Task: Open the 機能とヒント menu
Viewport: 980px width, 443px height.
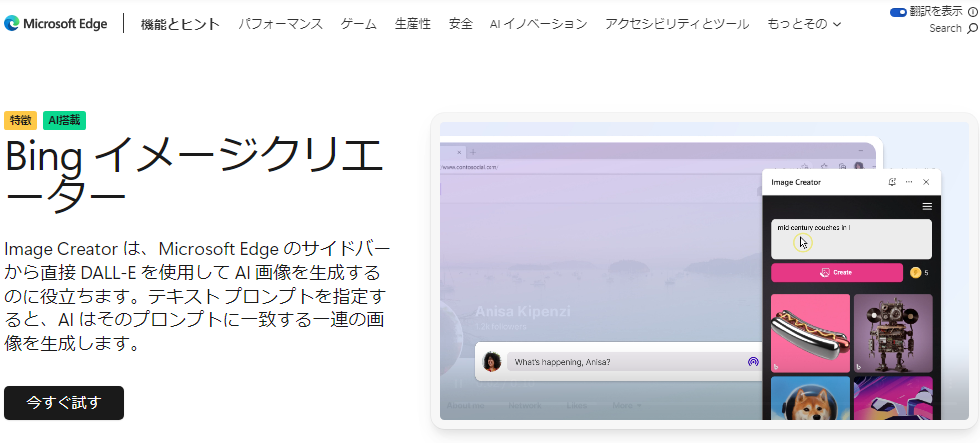Action: pyautogui.click(x=180, y=24)
